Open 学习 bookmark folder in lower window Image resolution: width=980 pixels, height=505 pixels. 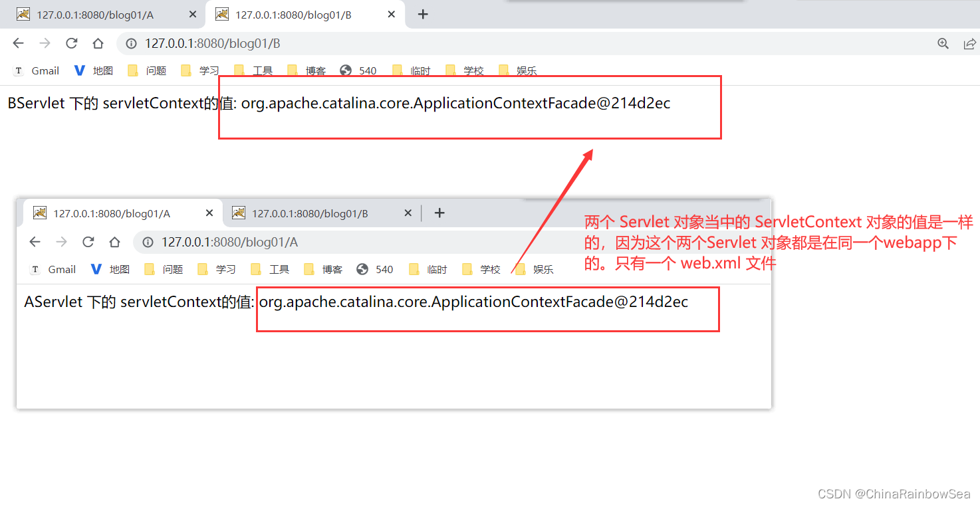217,269
